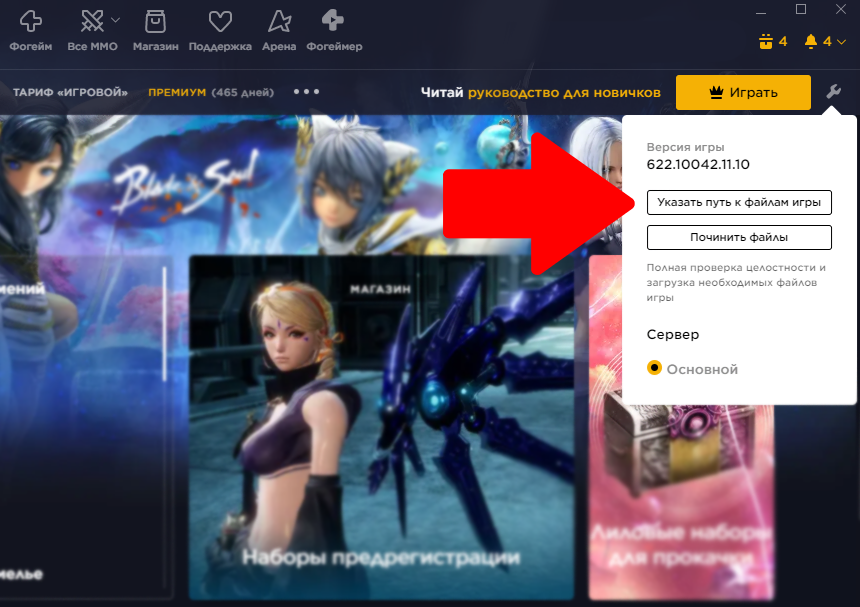Screen dimensions: 860x607
Task: Click the Фогеймер menu label
Action: 334,47
